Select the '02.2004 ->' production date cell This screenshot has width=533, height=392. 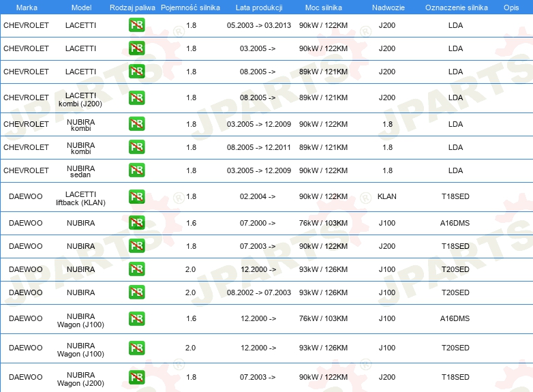pos(258,196)
